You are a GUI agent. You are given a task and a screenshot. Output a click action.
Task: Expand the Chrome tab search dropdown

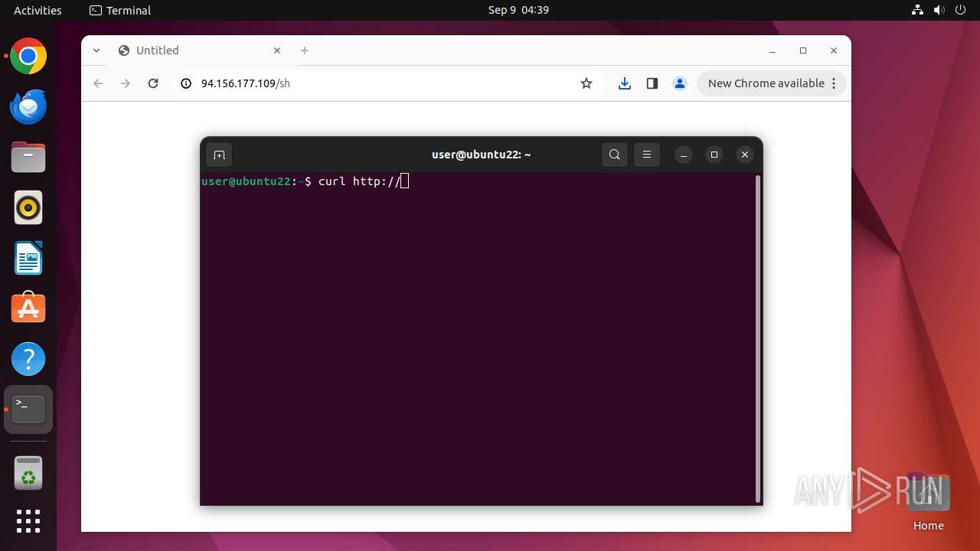point(96,51)
